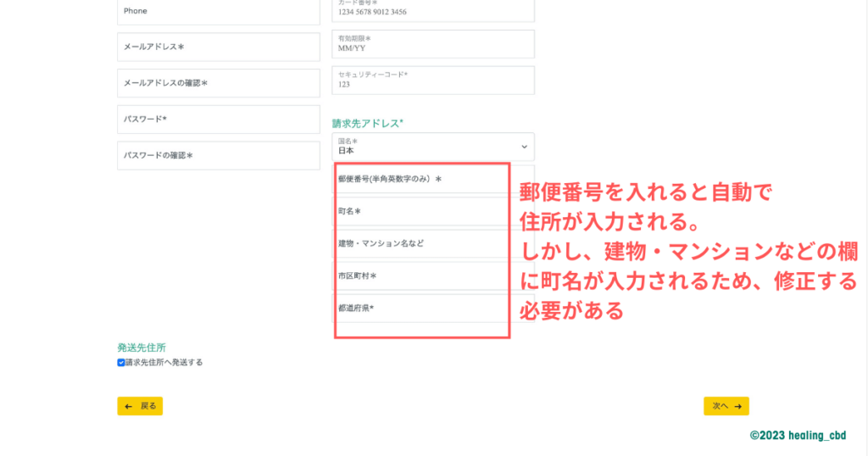Select the 建物・マンション名など field
868x456 pixels.
421,244
